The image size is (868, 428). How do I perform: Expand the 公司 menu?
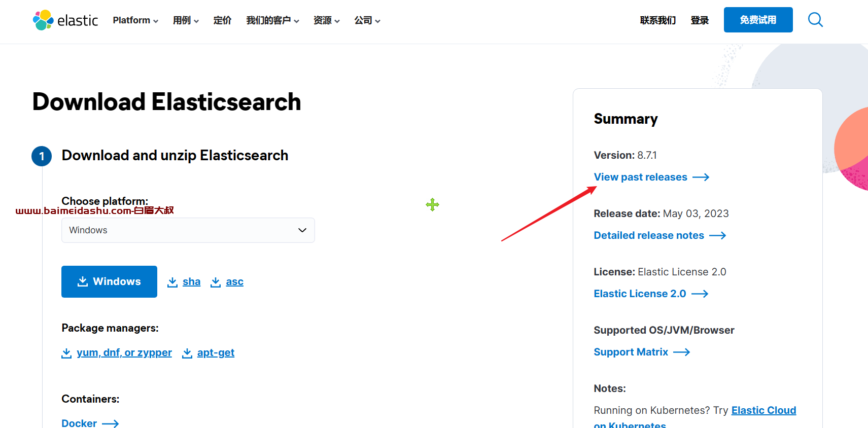[367, 20]
